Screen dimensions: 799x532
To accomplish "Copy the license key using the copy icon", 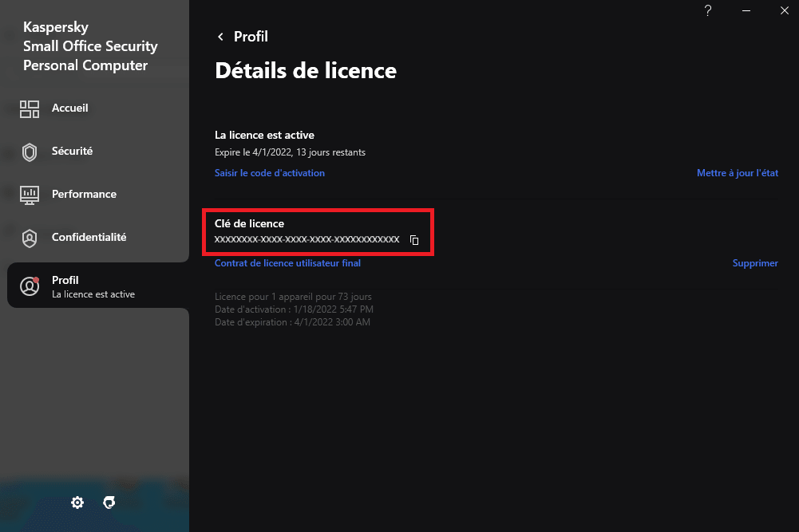I will (x=414, y=240).
